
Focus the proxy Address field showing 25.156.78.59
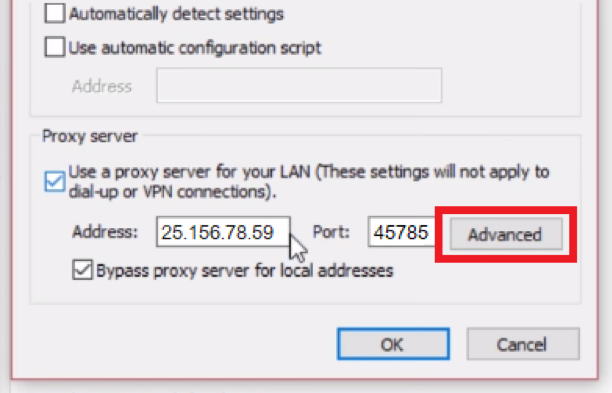click(223, 232)
